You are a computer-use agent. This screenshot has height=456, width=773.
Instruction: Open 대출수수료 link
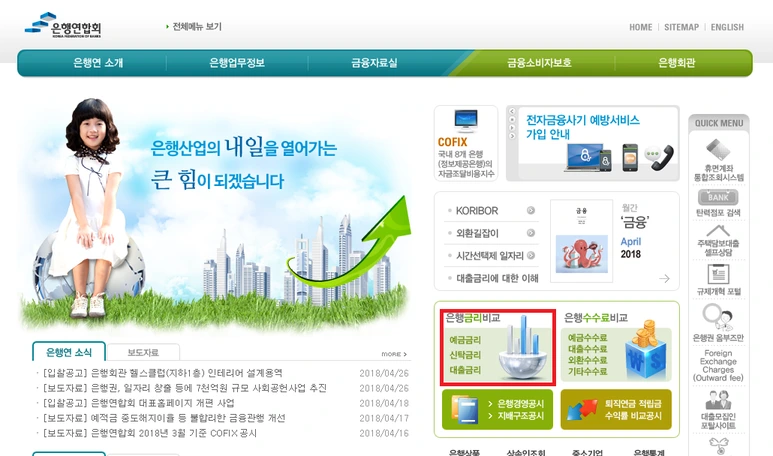[x=588, y=349]
